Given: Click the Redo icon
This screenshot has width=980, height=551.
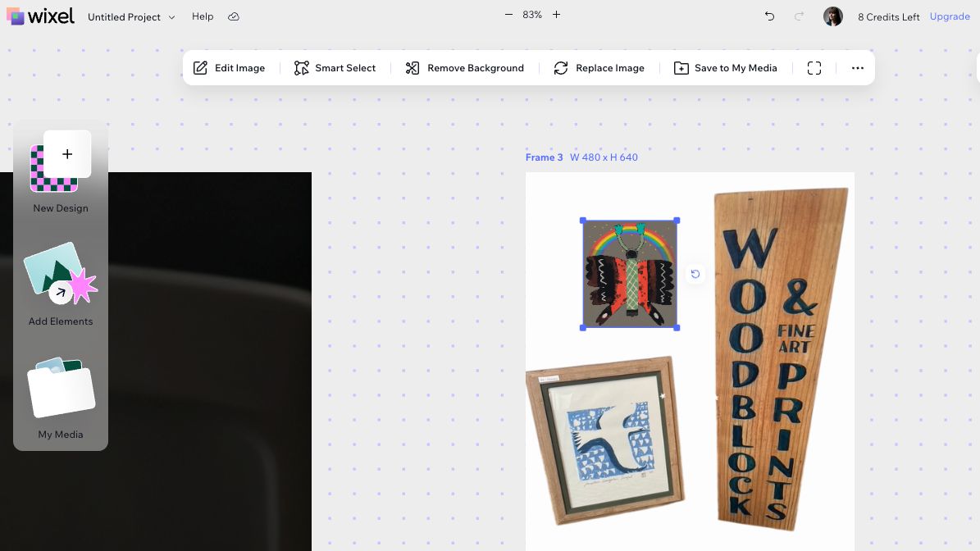Looking at the screenshot, I should [795, 16].
